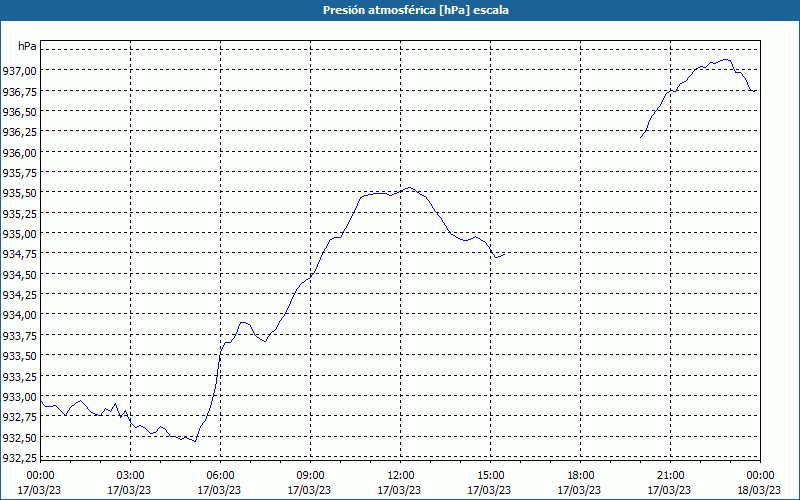The image size is (800, 500).
Task: Select the '00:00' label above '18/03/23'
Action: pyautogui.click(x=760, y=476)
